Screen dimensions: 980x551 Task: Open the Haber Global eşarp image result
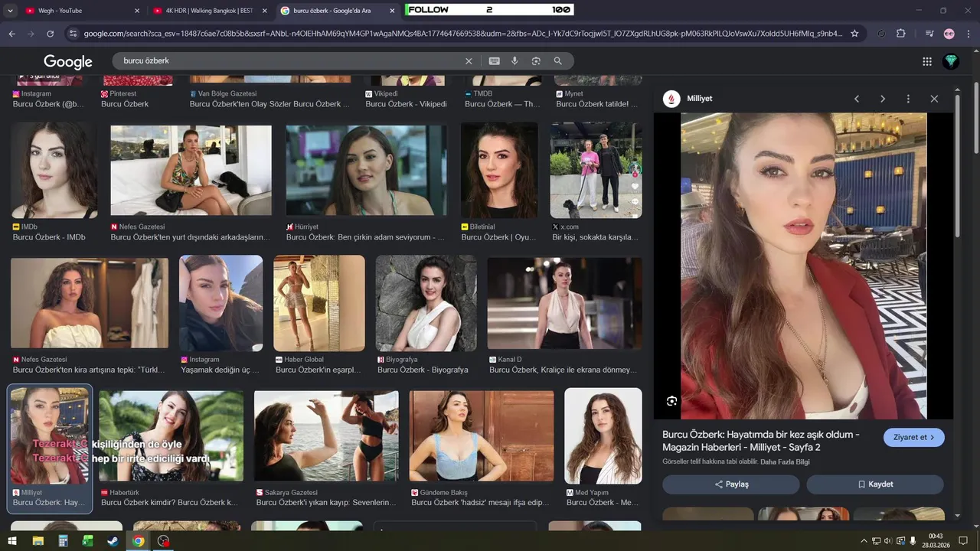click(x=319, y=303)
